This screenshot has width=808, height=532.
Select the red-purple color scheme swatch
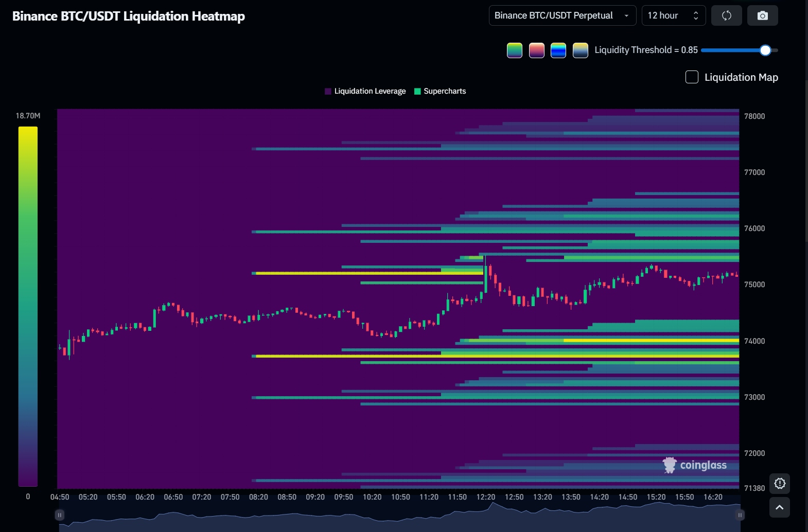537,50
